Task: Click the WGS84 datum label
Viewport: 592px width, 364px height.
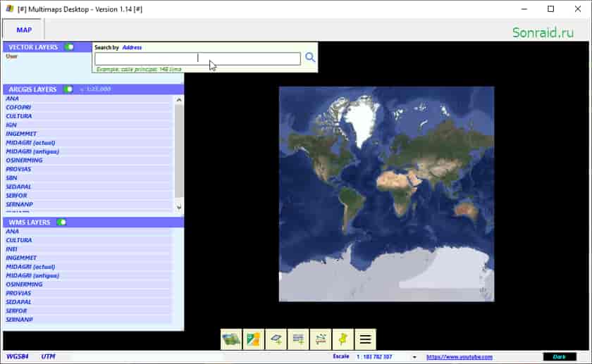Action: [x=18, y=356]
